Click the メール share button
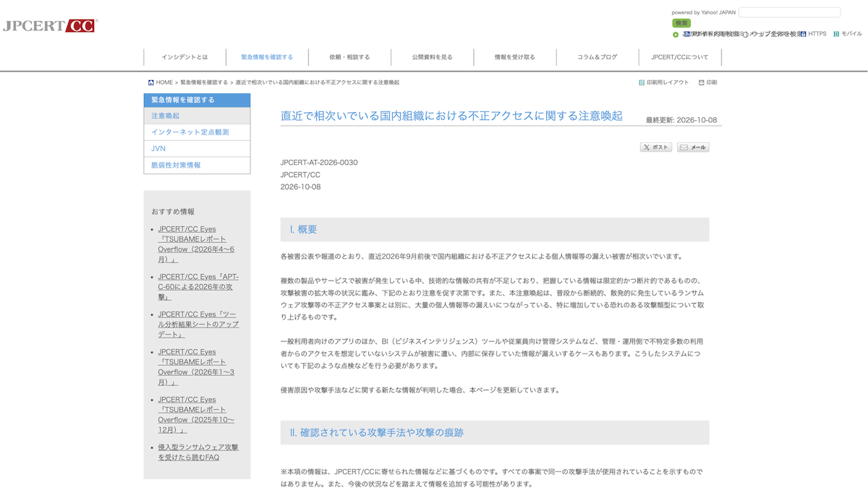 tap(693, 147)
